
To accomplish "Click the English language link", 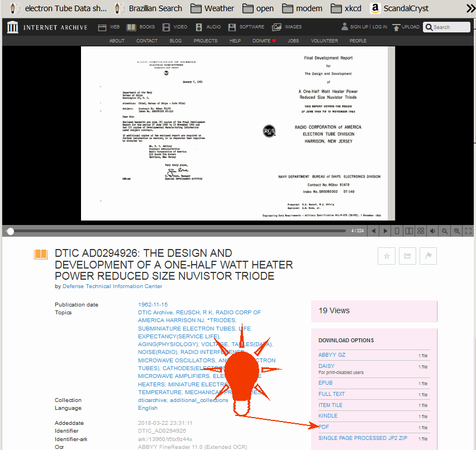I will (x=148, y=408).
